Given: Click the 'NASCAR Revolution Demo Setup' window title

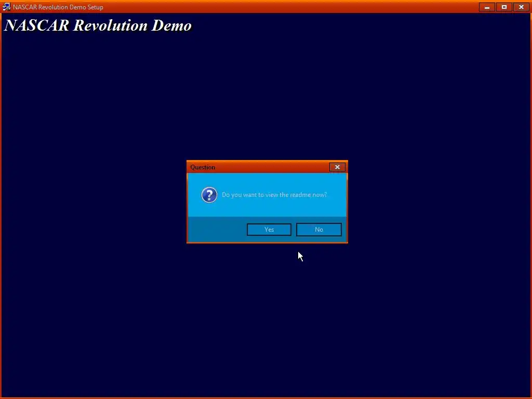Looking at the screenshot, I should [58, 7].
